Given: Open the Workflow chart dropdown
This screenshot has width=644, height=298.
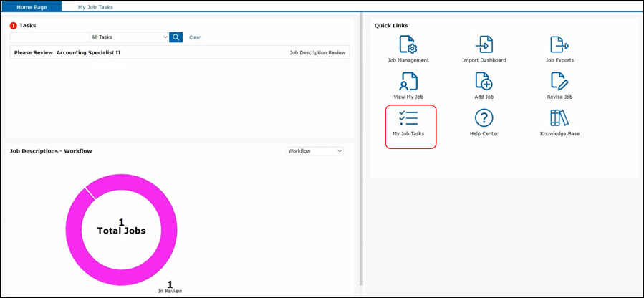Looking at the screenshot, I should tap(314, 151).
